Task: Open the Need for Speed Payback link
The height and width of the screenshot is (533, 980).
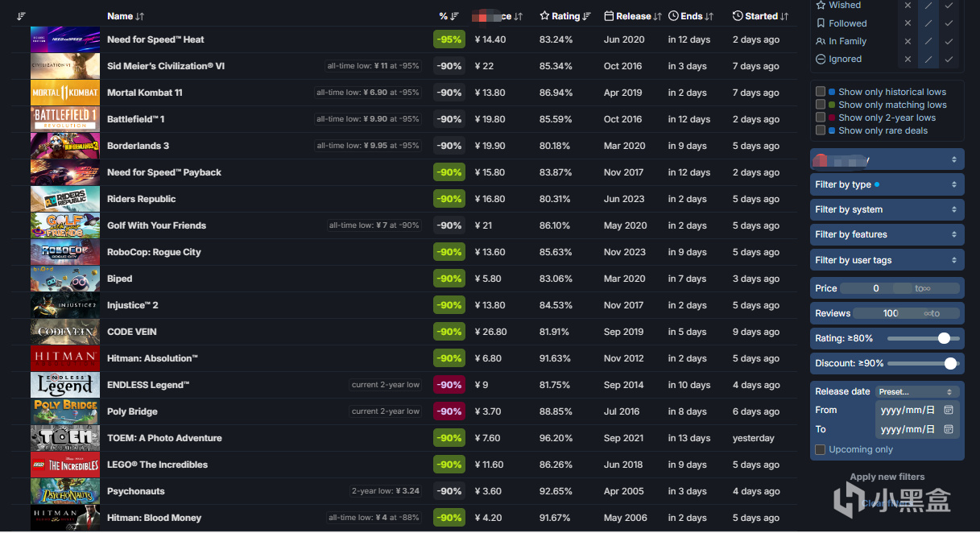Action: click(x=164, y=172)
